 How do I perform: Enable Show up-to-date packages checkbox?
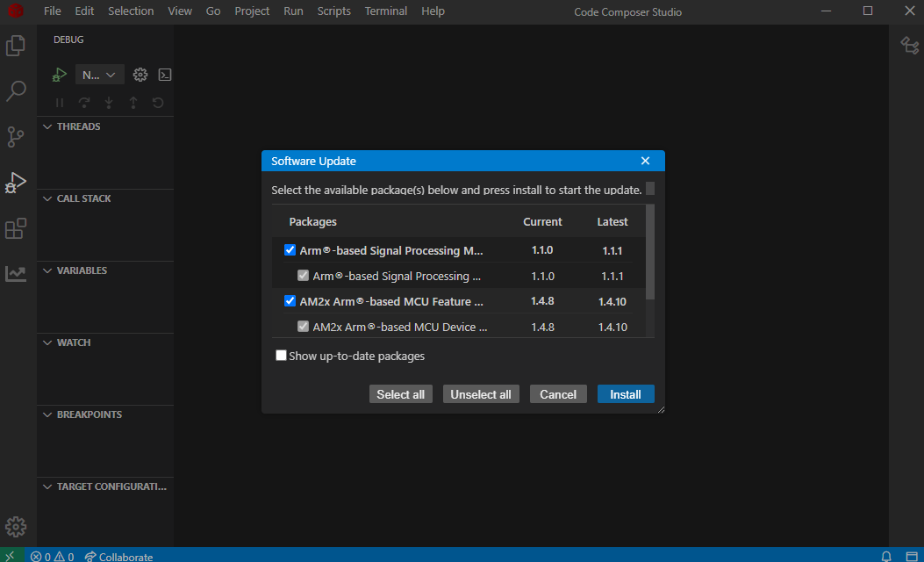tap(281, 356)
